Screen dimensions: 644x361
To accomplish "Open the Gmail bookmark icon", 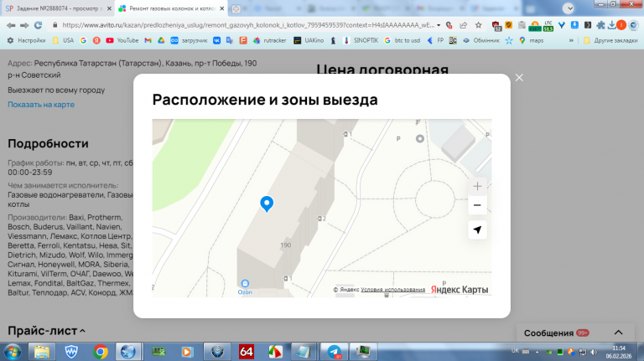I will click(x=148, y=40).
